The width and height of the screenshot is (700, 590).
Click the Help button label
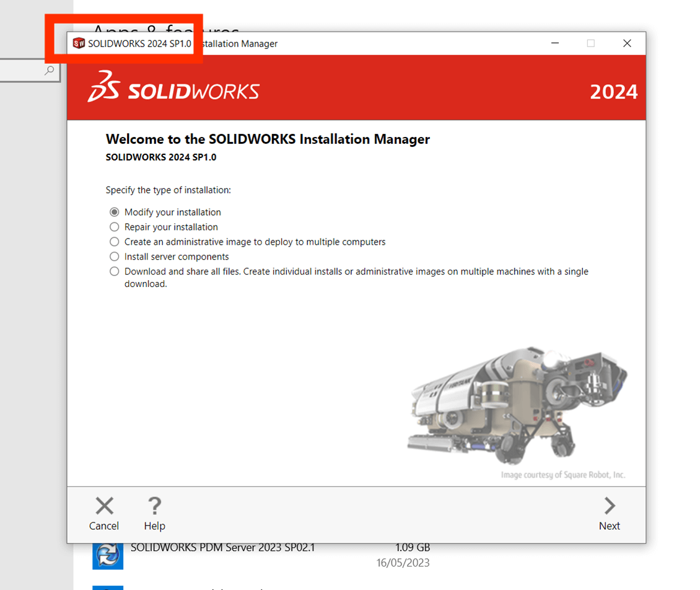coord(154,526)
